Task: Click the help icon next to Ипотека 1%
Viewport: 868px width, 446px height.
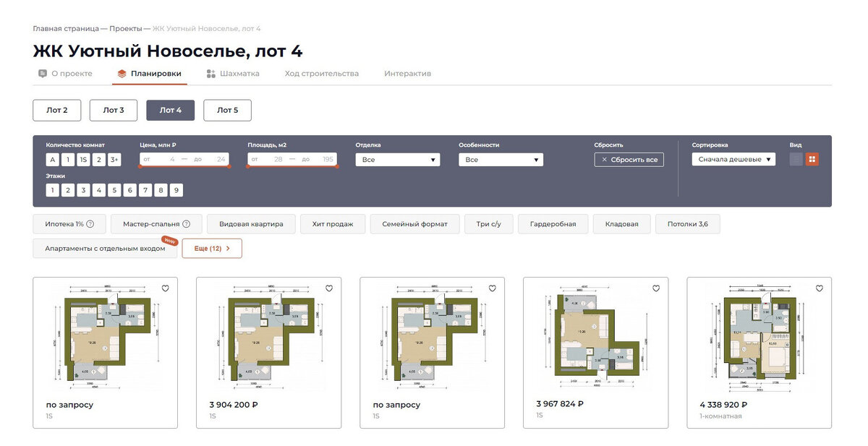Action: coord(90,224)
